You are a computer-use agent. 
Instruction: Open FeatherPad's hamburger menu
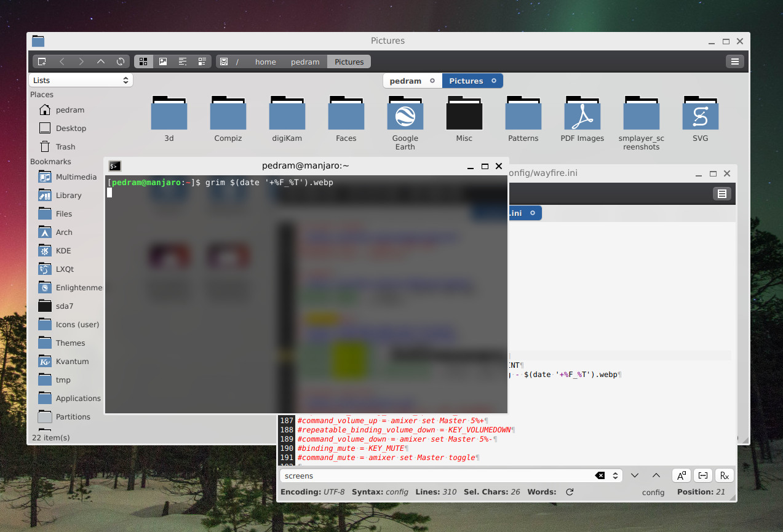721,193
